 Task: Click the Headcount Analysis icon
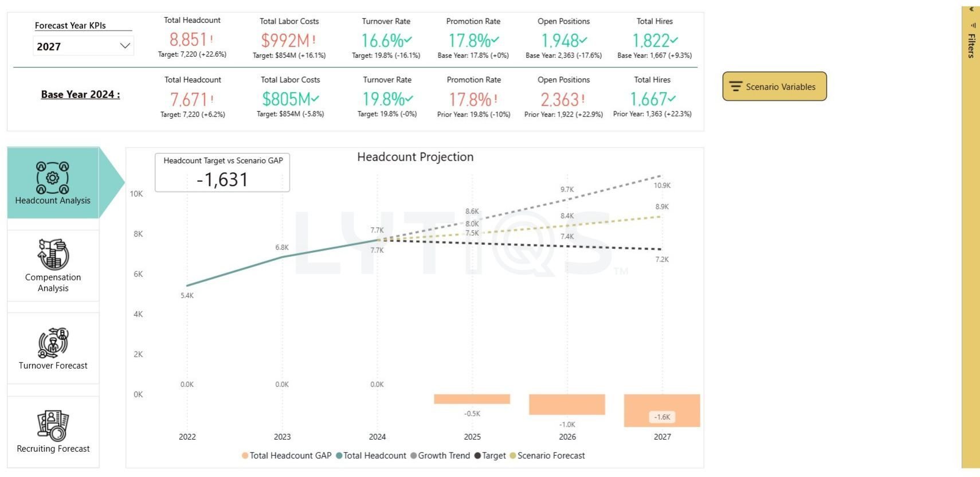pyautogui.click(x=53, y=177)
